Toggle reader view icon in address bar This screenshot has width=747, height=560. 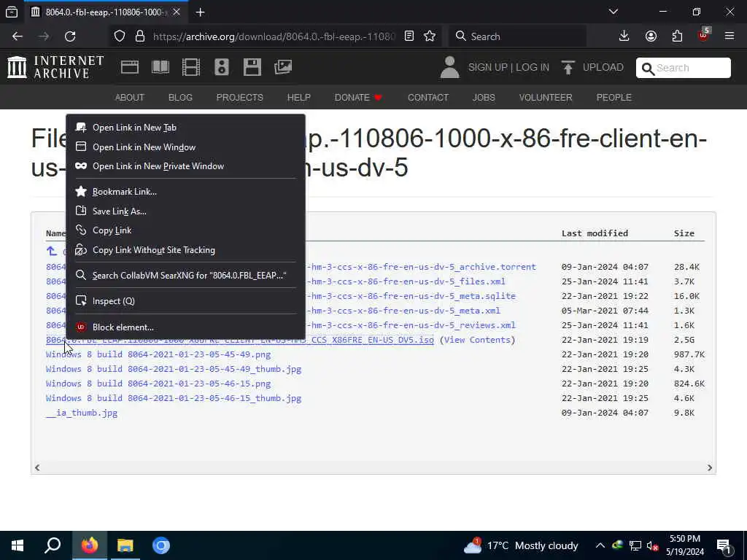click(409, 36)
